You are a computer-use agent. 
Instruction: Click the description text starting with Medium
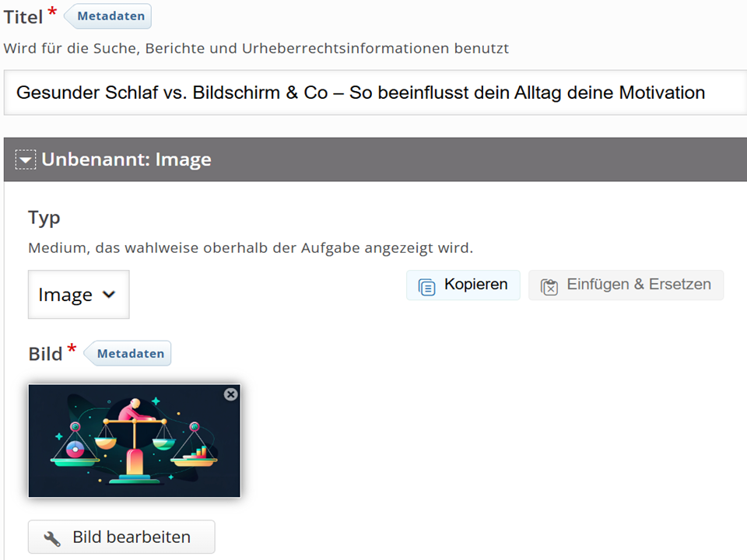(250, 249)
